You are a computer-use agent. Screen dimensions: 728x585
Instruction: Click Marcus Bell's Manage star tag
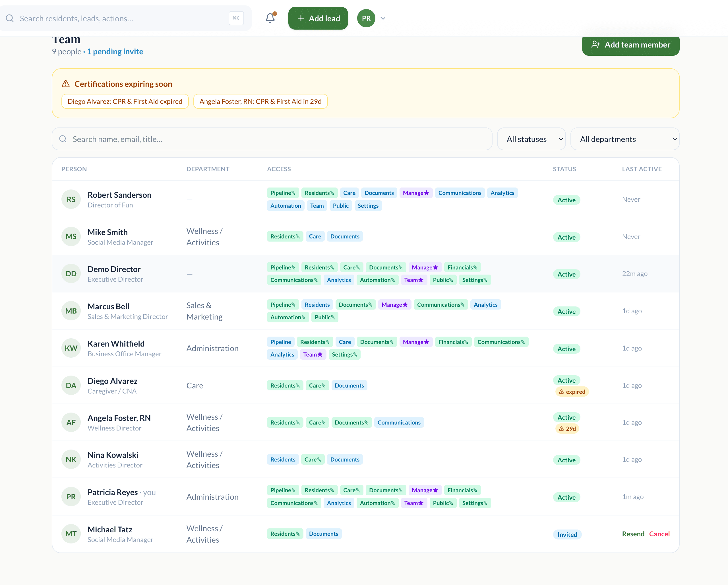tap(394, 305)
